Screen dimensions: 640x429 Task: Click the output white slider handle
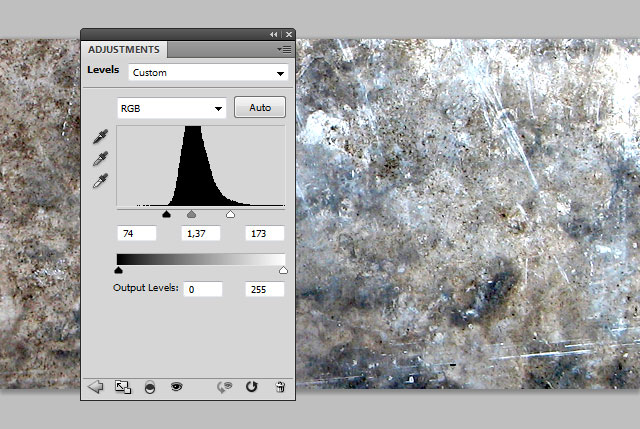tap(283, 270)
